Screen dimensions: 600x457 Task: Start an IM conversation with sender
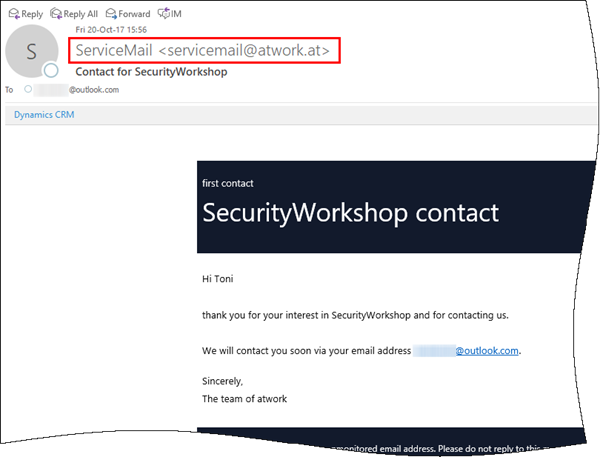click(170, 14)
